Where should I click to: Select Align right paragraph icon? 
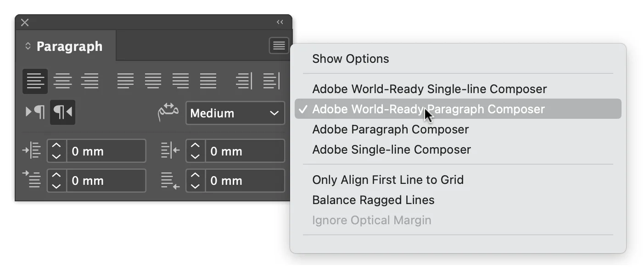tap(90, 81)
